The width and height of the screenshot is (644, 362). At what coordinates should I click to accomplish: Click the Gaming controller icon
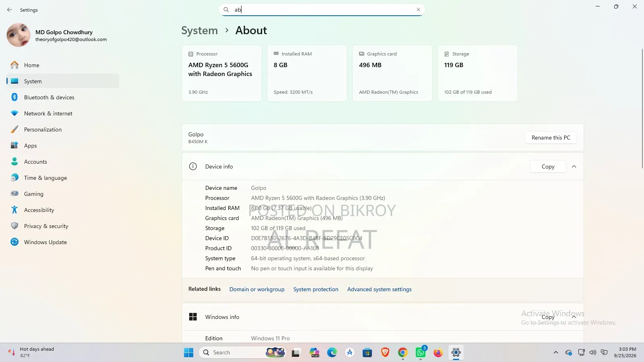(14, 194)
